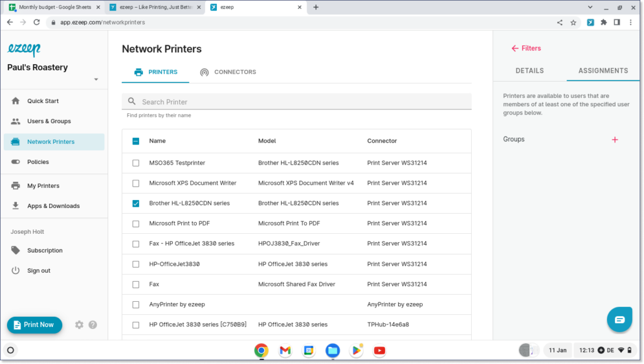644x364 pixels.
Task: Select the Printers tab
Action: click(x=156, y=72)
